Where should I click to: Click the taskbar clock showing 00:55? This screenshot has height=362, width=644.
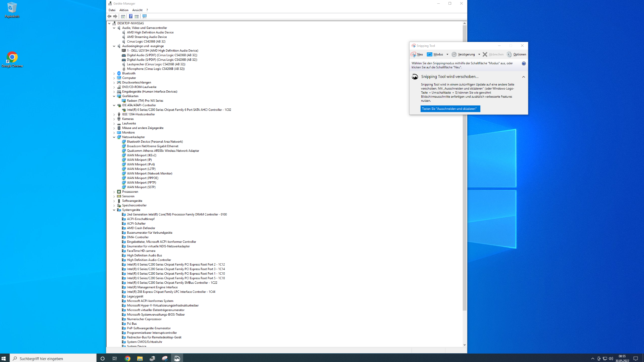click(x=622, y=358)
